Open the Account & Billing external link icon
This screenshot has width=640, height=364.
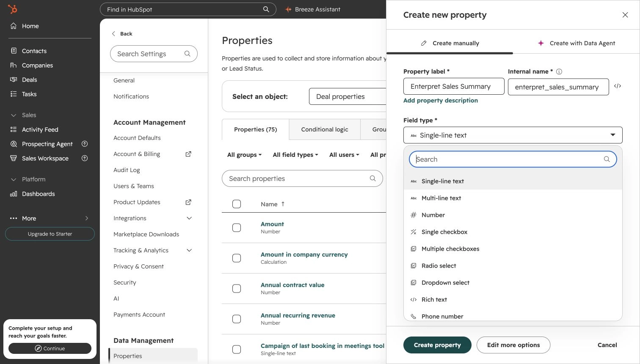coord(189,154)
